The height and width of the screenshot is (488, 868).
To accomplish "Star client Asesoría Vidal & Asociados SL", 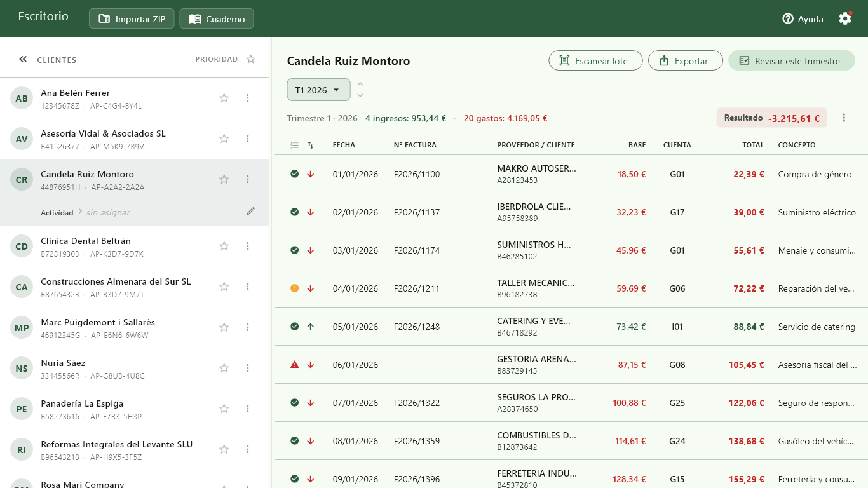I will [x=224, y=139].
